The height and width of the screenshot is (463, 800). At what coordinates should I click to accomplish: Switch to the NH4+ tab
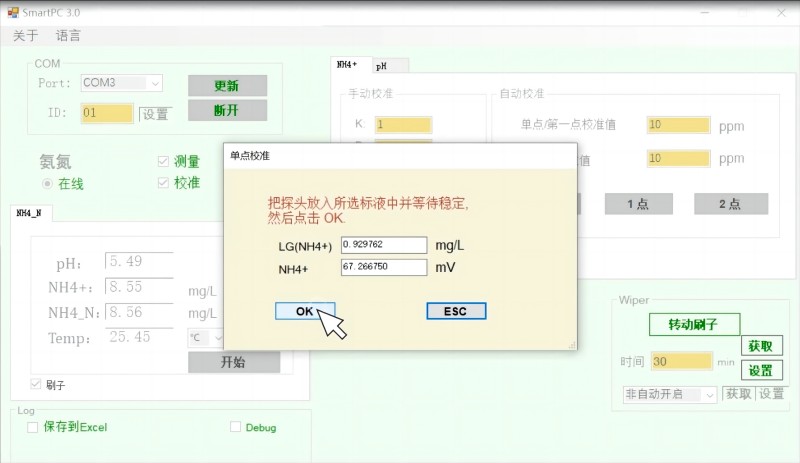351,65
